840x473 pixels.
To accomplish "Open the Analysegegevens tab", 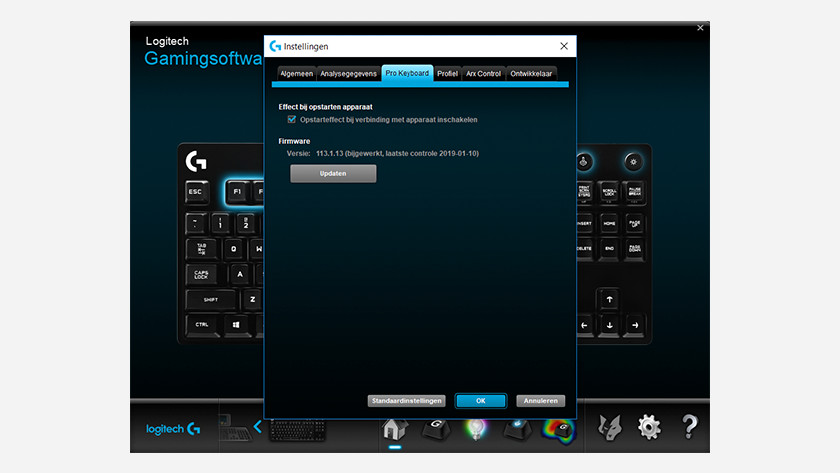I will tap(349, 74).
